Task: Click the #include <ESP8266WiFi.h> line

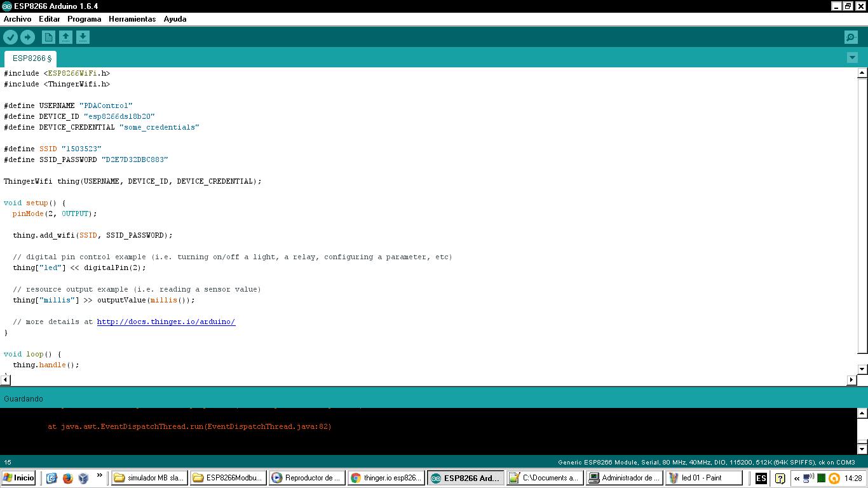Action: [x=57, y=73]
